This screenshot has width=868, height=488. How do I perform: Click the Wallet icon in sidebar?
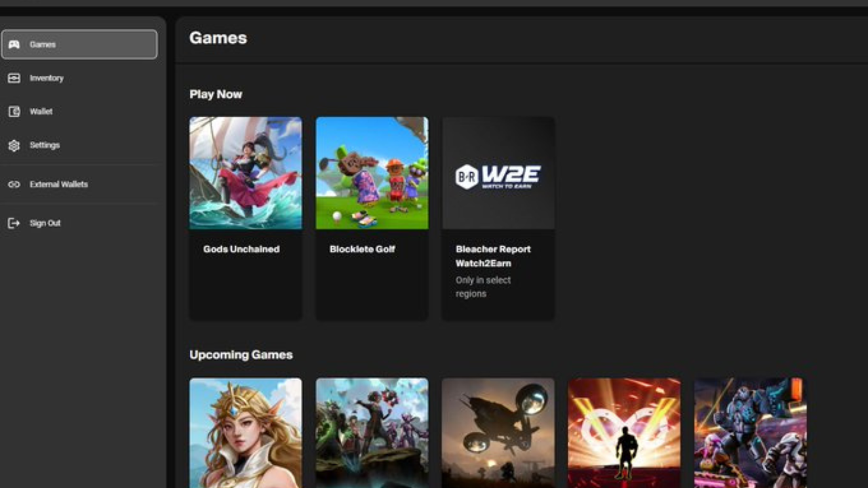click(x=14, y=112)
